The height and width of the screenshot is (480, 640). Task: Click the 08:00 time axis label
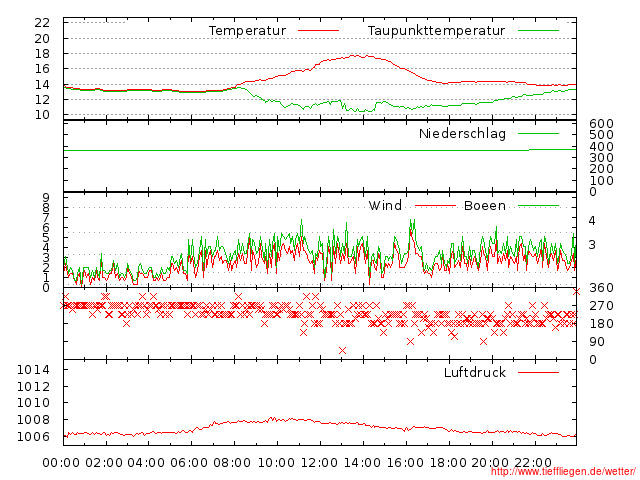[232, 463]
